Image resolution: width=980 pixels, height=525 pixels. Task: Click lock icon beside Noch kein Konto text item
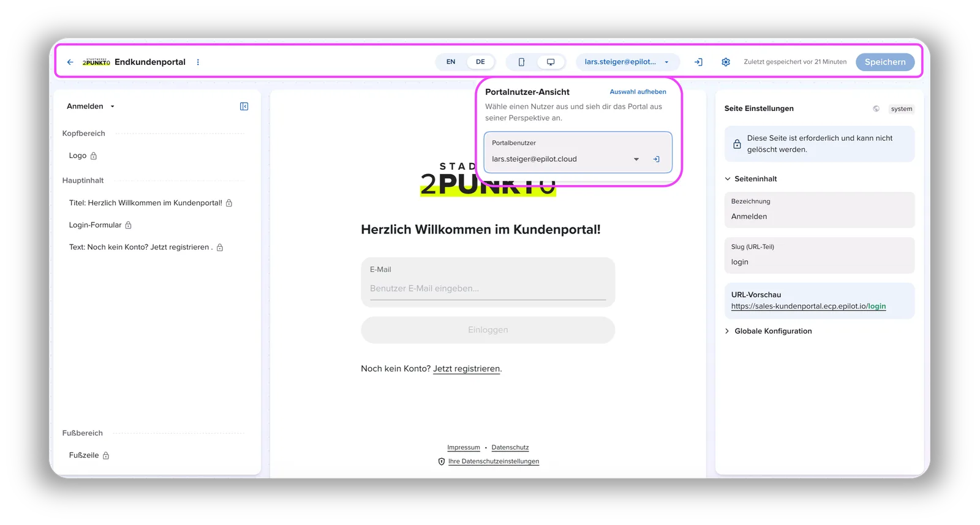tap(220, 247)
